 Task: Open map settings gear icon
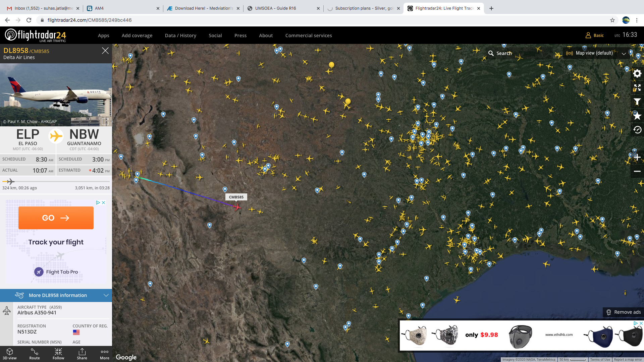tap(637, 73)
